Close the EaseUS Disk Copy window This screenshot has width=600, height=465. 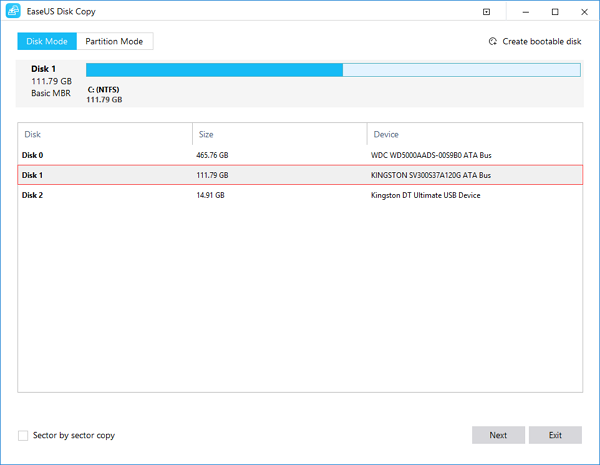click(x=584, y=12)
